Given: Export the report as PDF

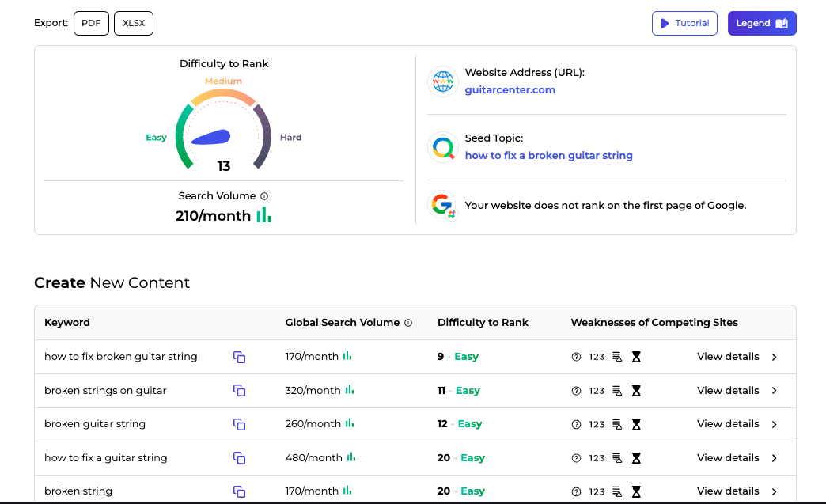Looking at the screenshot, I should (91, 23).
